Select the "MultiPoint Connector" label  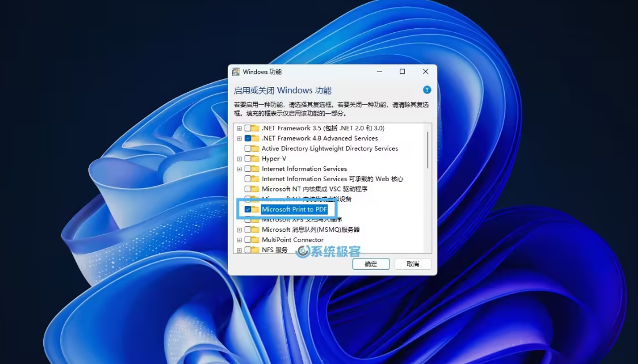click(x=293, y=240)
